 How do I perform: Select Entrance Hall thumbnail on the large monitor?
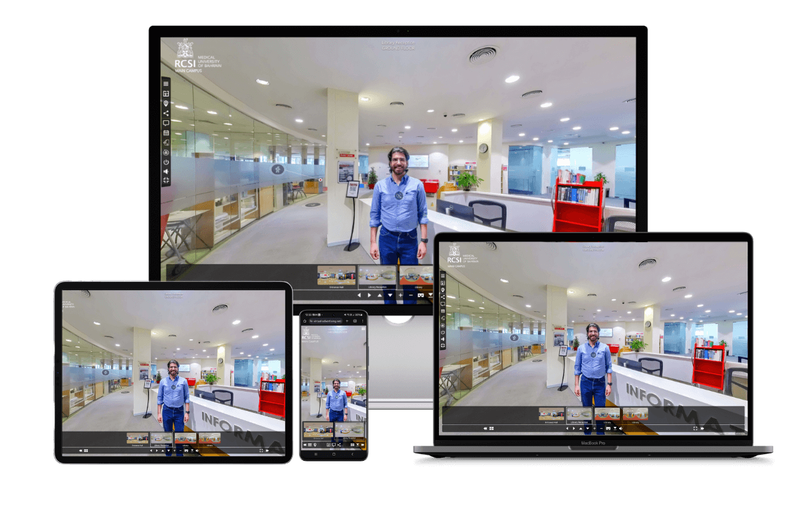point(336,275)
